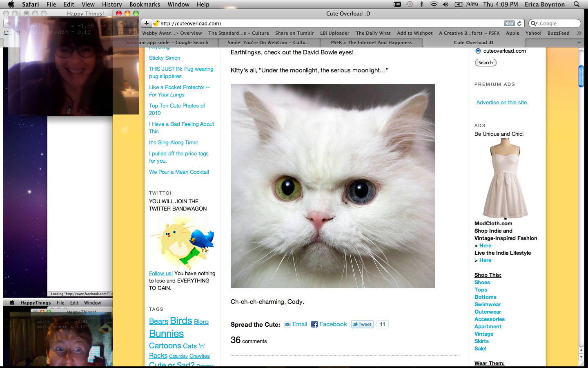This screenshot has width=588, height=368.
Task: Click the volume speaker icon
Action: 445,4
